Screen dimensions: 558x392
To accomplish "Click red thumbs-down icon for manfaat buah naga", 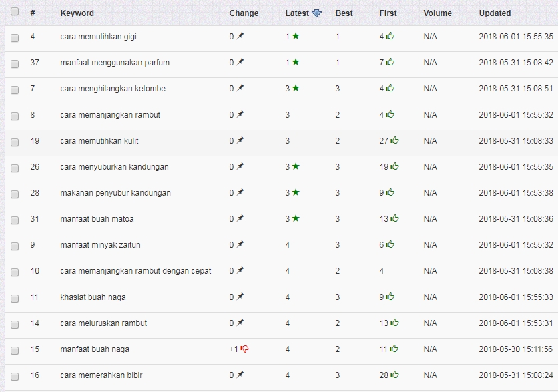I will point(244,349).
